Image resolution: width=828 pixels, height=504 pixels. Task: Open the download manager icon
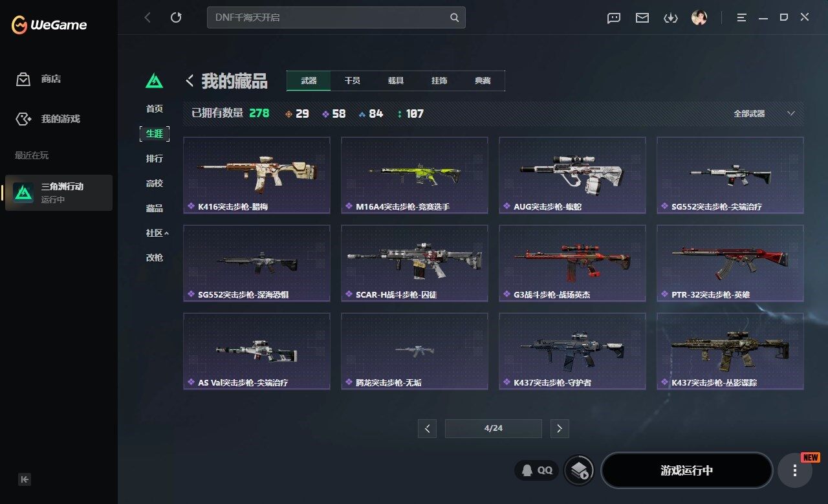pos(671,18)
